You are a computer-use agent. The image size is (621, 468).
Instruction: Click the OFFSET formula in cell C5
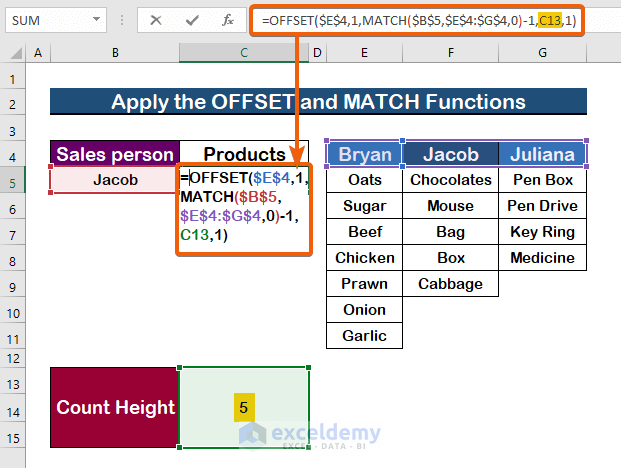244,207
